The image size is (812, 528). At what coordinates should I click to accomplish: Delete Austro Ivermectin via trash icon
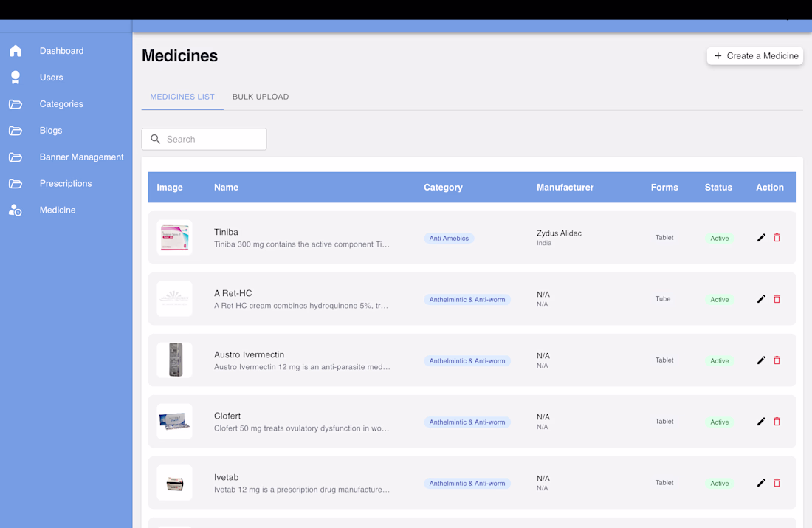(777, 360)
